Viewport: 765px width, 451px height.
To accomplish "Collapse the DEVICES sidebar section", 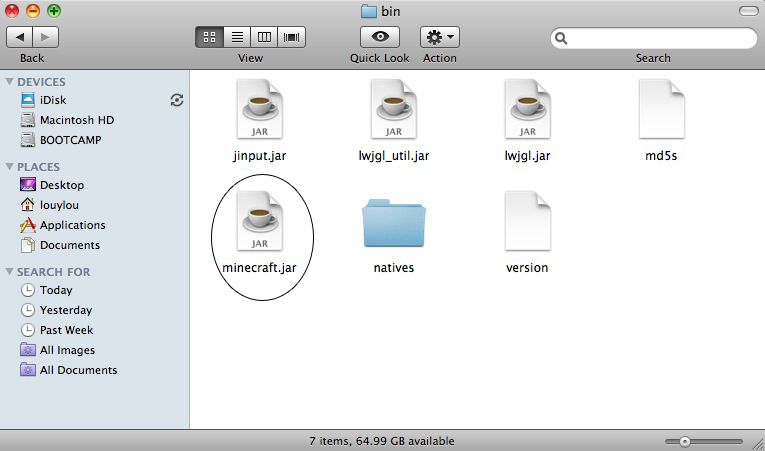I will pyautogui.click(x=9, y=82).
